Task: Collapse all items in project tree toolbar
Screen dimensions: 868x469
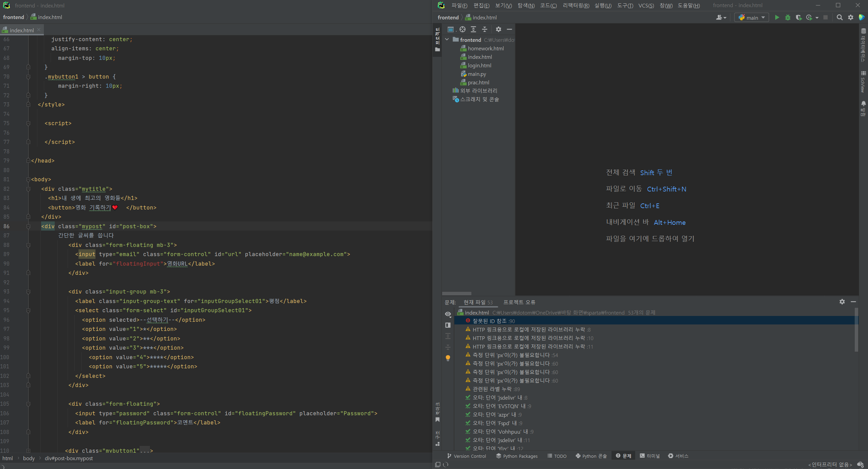Action: (x=485, y=29)
